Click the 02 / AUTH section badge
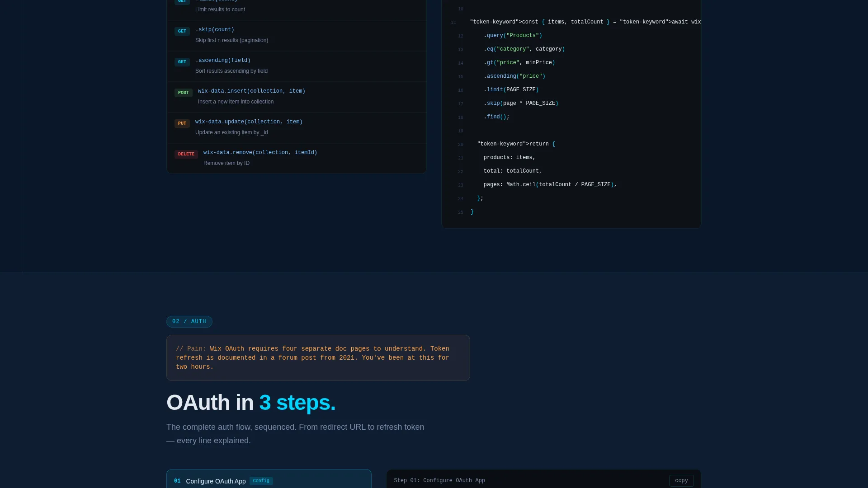 (x=189, y=322)
